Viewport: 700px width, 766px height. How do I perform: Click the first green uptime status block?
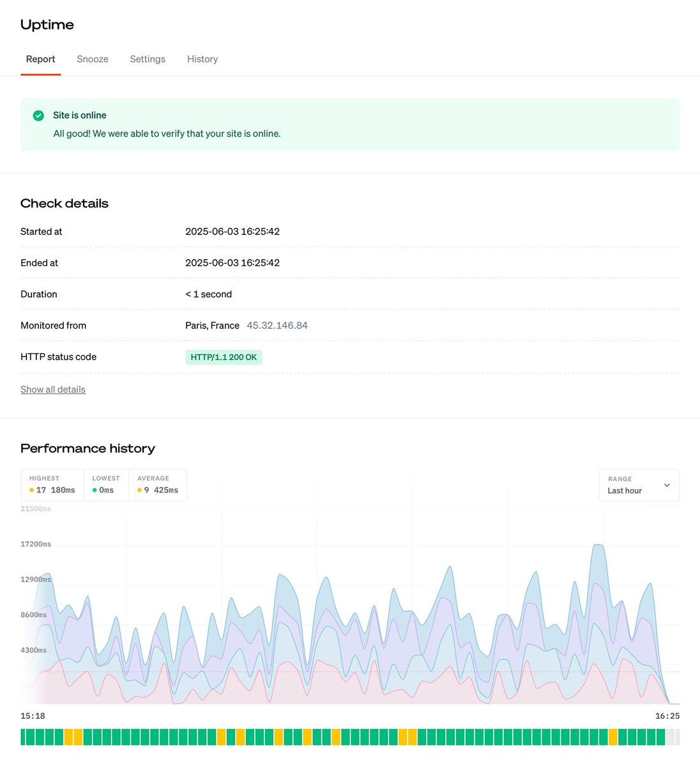coord(24,737)
